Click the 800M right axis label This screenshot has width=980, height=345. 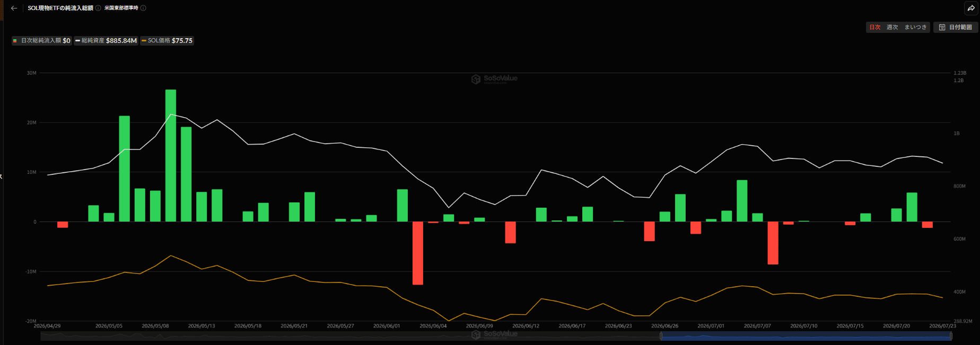point(959,186)
